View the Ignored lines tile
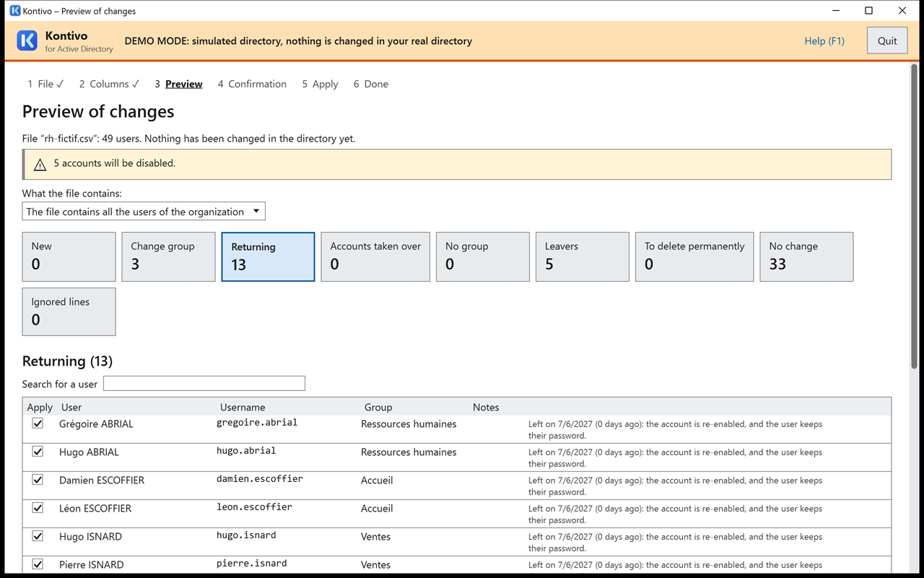 pos(69,312)
